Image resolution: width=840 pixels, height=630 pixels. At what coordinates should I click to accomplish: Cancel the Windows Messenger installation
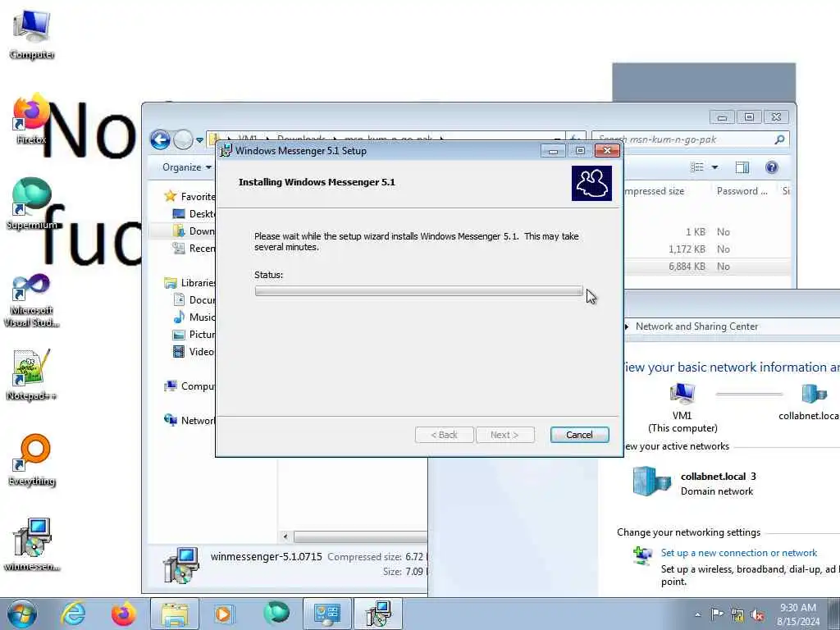click(579, 435)
